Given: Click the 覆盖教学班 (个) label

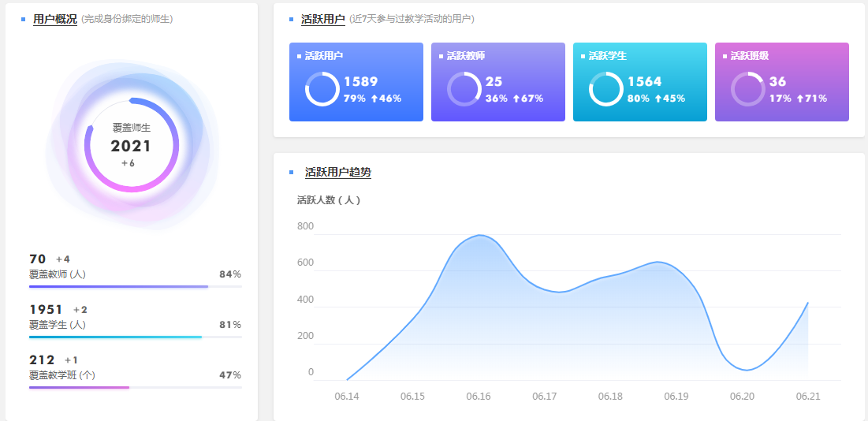Looking at the screenshot, I should click(x=62, y=375).
